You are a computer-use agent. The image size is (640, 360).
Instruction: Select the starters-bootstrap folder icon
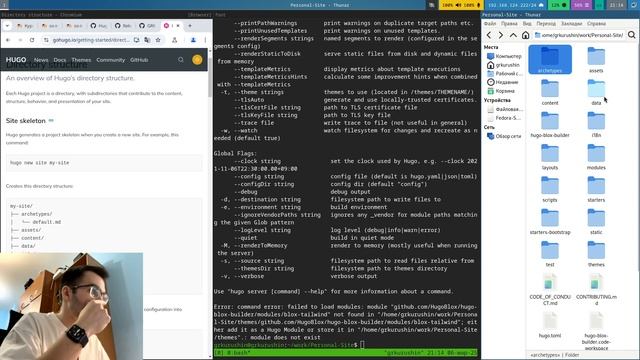tap(550, 218)
